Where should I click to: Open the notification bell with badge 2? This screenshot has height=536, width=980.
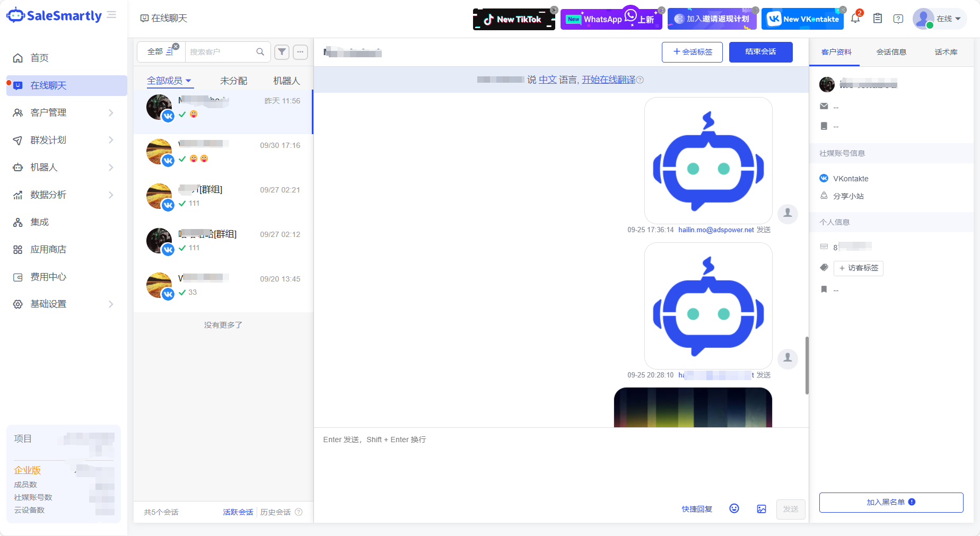point(855,17)
